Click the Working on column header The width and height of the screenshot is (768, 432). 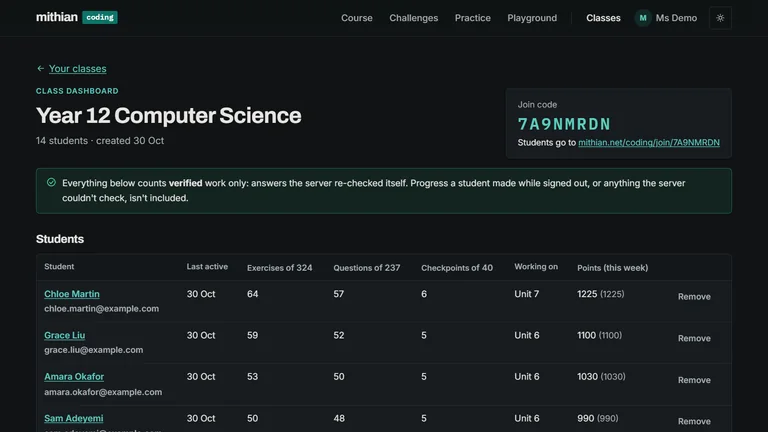tap(536, 266)
